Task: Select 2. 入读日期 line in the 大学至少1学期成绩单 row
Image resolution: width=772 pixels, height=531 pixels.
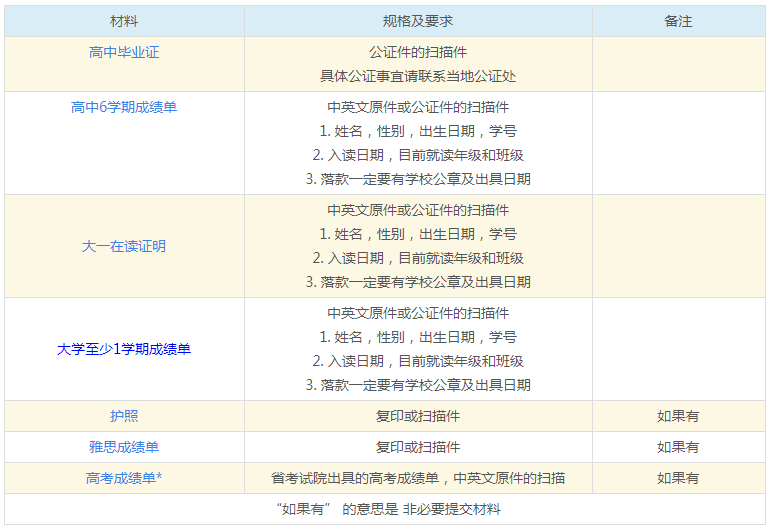Action: (418, 361)
